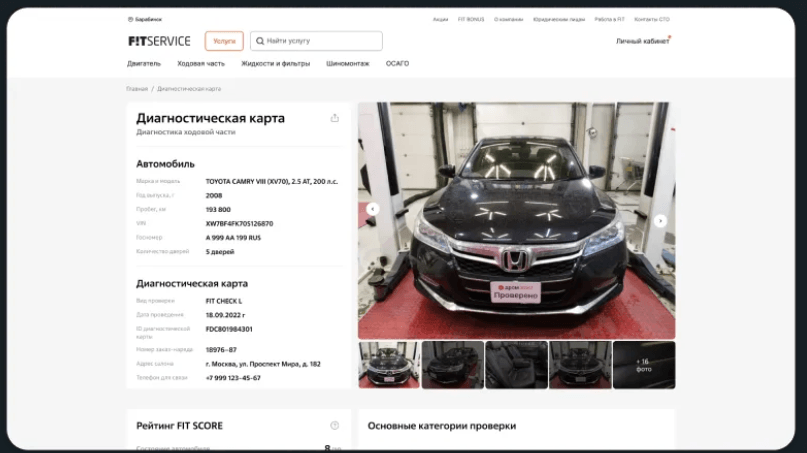Click the order number 18976–87
This screenshot has height=453, width=807.
[221, 350]
